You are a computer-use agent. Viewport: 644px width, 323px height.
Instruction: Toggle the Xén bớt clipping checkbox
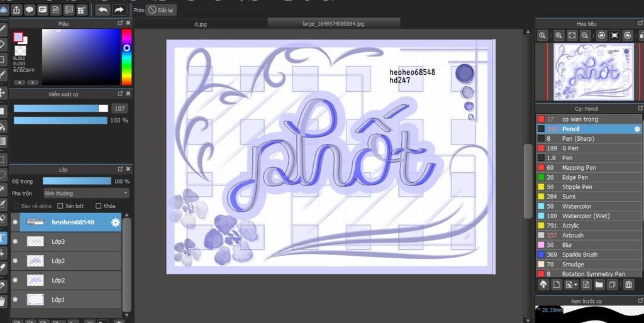click(x=60, y=206)
